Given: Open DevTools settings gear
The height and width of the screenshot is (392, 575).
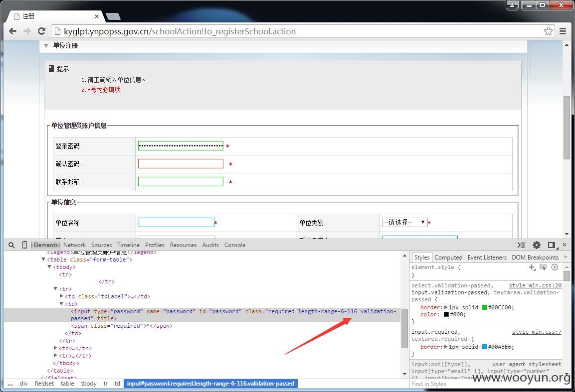Looking at the screenshot, I should (x=537, y=245).
